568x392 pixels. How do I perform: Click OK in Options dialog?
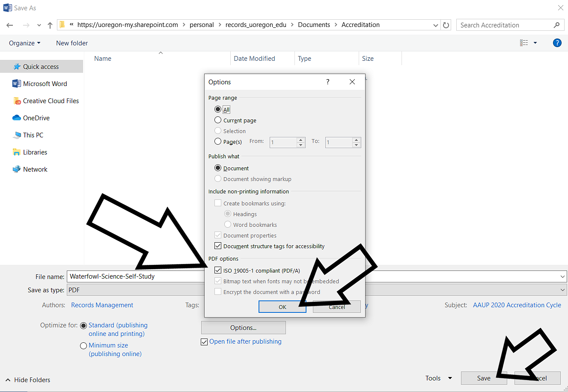pos(283,307)
